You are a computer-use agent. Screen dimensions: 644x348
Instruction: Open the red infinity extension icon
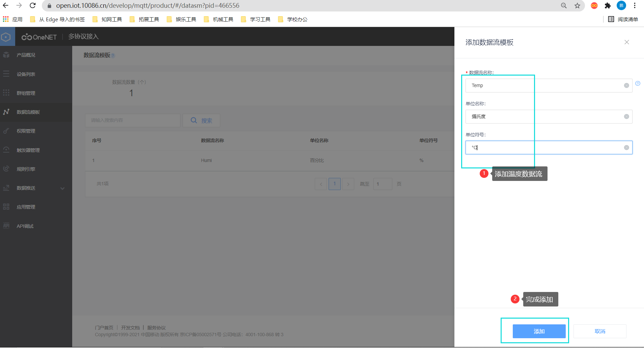(594, 5)
